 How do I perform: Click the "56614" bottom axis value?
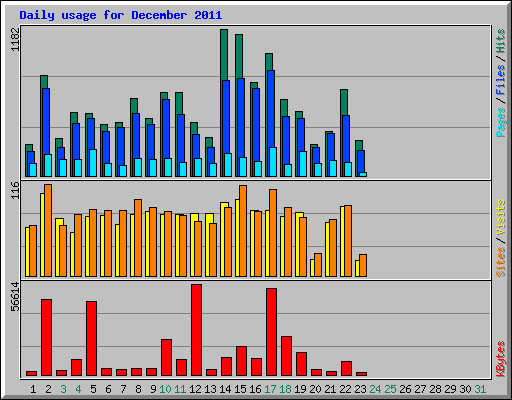pyautogui.click(x=15, y=296)
